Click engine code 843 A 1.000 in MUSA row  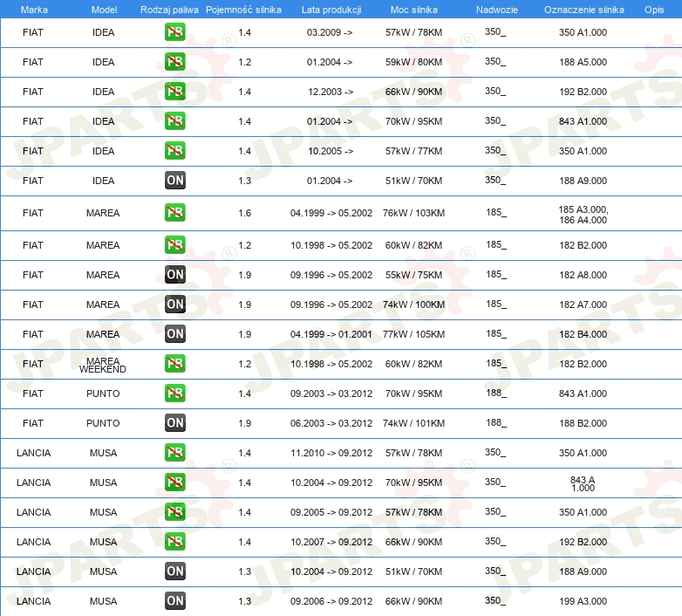(x=583, y=483)
